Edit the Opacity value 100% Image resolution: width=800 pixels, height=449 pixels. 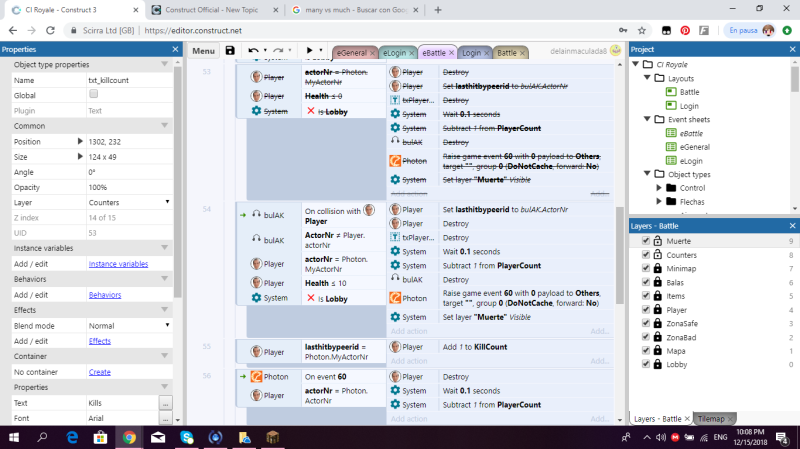pyautogui.click(x=130, y=187)
